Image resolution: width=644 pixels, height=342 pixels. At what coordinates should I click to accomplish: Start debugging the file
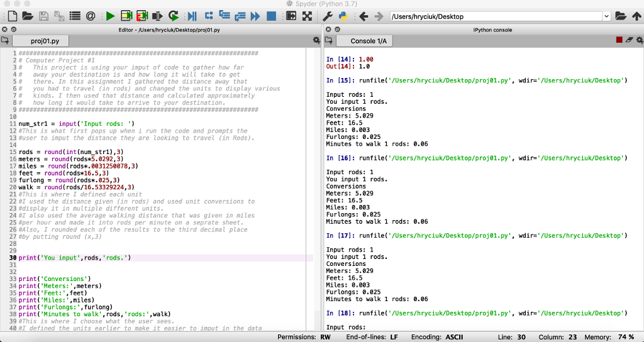click(x=192, y=16)
